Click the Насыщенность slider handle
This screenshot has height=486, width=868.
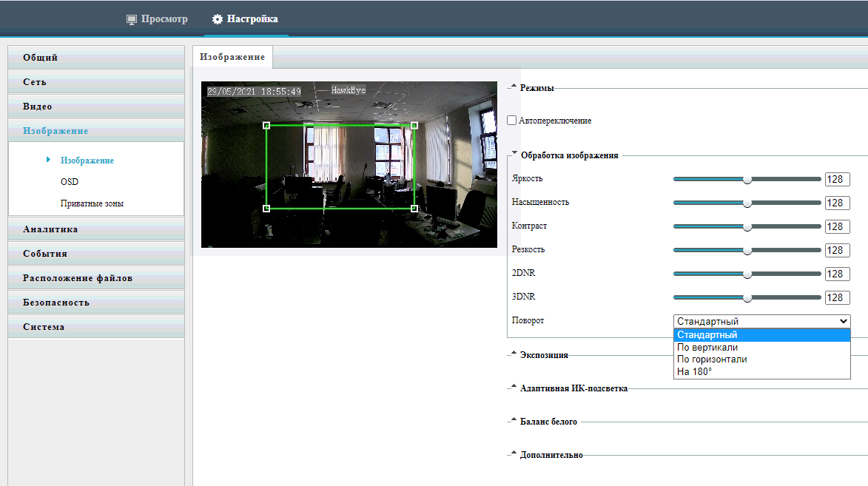click(747, 203)
